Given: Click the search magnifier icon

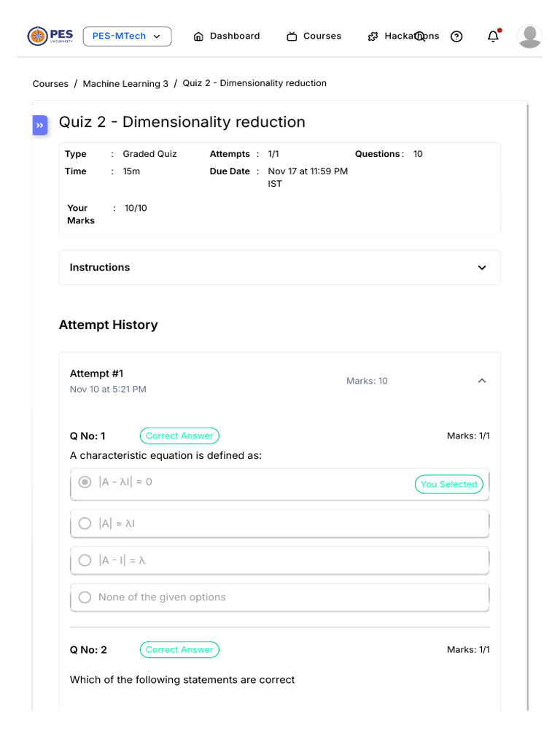Looking at the screenshot, I should (x=419, y=36).
